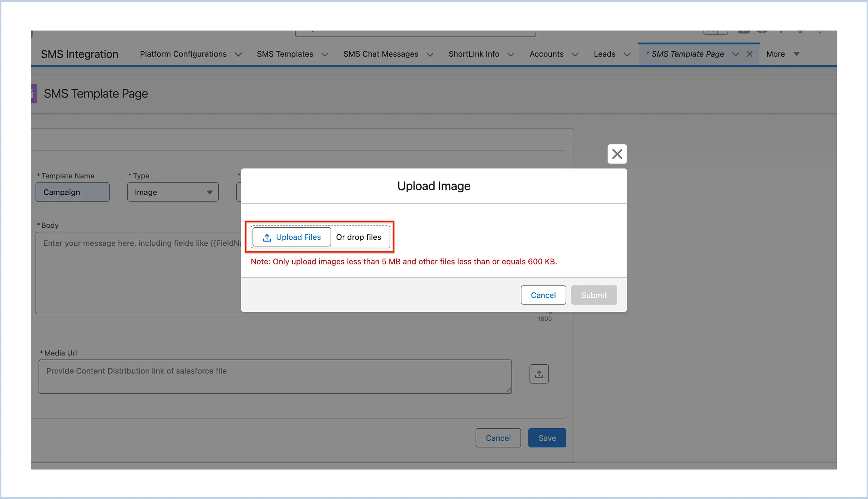Select the upload arrow inside Upload Files button
868x499 pixels.
pos(266,237)
